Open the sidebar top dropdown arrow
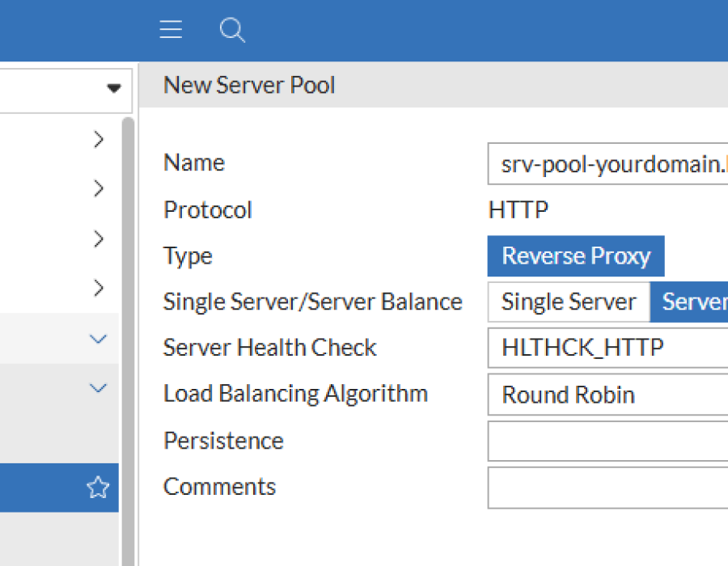Viewport: 728px width, 566px height. point(114,87)
